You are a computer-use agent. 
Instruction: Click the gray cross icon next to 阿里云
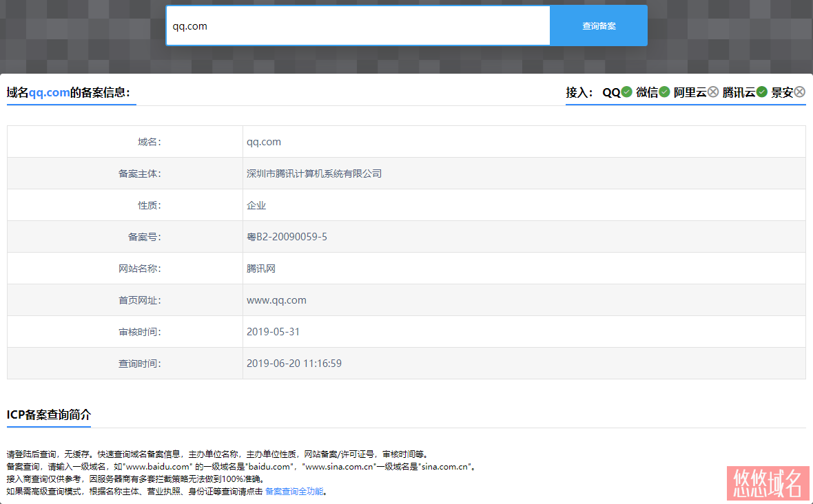tap(713, 92)
